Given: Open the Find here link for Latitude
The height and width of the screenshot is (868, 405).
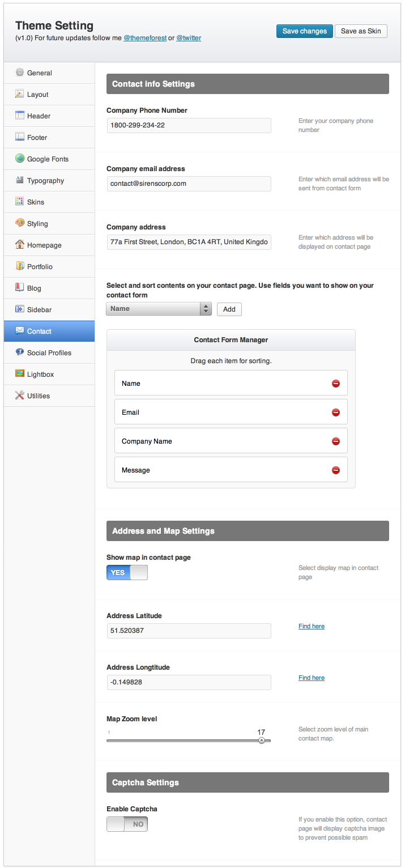Looking at the screenshot, I should pyautogui.click(x=312, y=626).
